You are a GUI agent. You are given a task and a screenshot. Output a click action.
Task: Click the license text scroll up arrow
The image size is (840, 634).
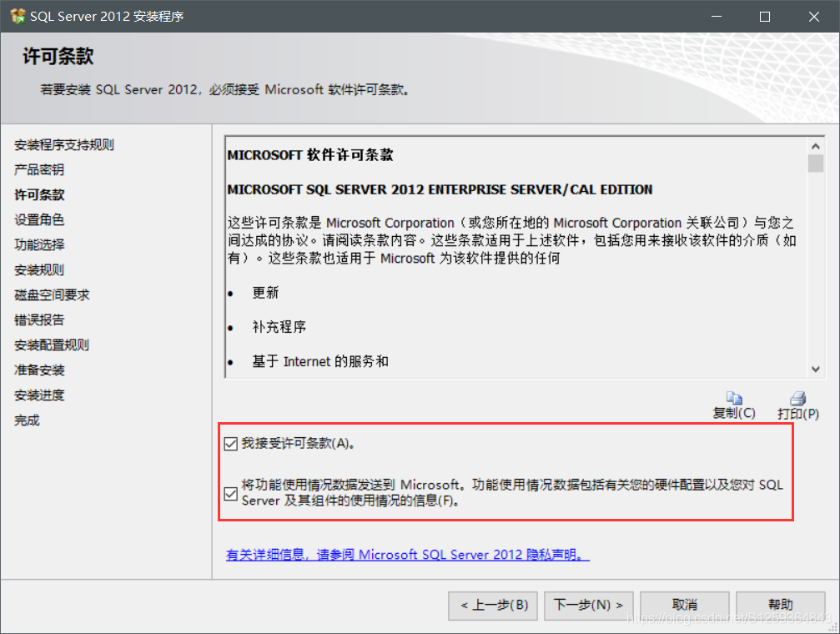click(815, 146)
